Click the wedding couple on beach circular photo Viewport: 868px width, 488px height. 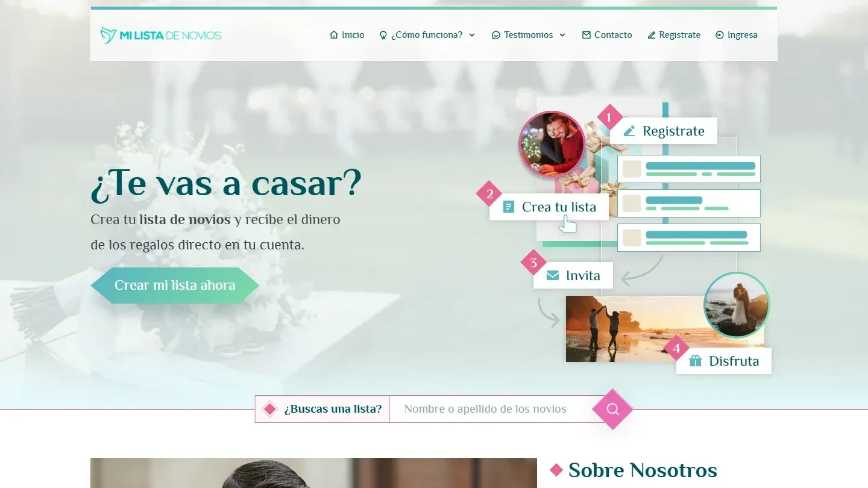pyautogui.click(x=737, y=305)
